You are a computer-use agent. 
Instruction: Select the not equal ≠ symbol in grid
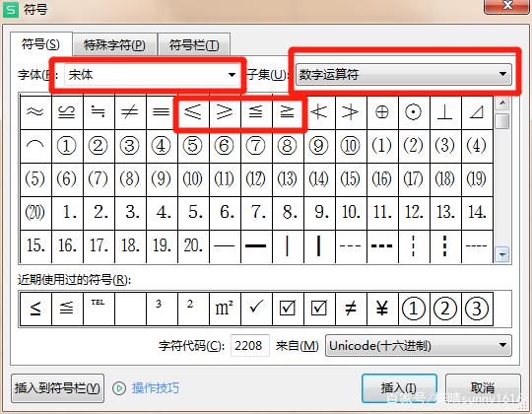point(130,112)
